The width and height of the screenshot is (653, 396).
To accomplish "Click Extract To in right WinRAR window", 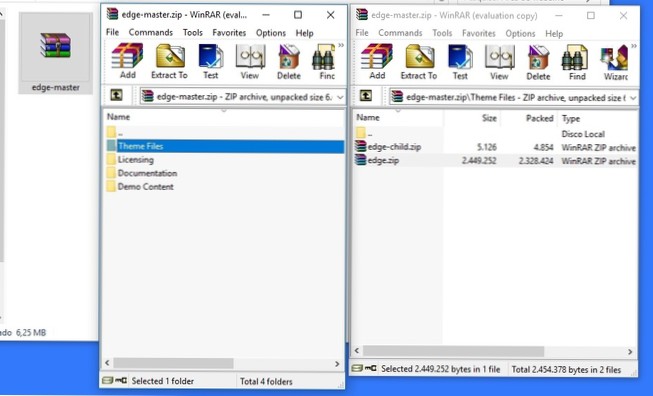I will tap(419, 61).
